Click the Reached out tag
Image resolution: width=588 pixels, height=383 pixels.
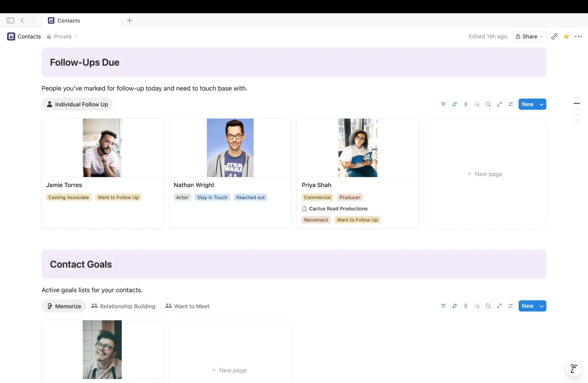pos(250,197)
